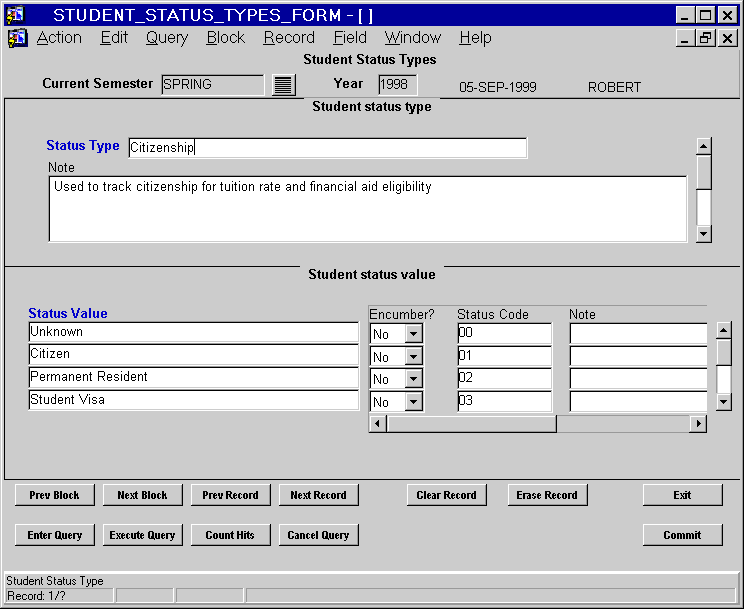Click the Status Type field containing Citizenship
Viewport: 744px width, 609px height.
[x=327, y=148]
